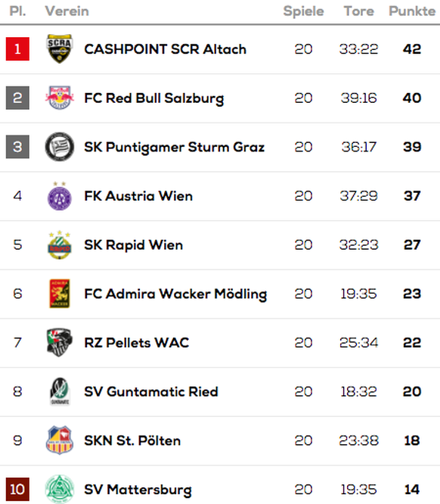Image resolution: width=440 pixels, height=504 pixels.
Task: Click the Spiele column header
Action: pyautogui.click(x=303, y=11)
